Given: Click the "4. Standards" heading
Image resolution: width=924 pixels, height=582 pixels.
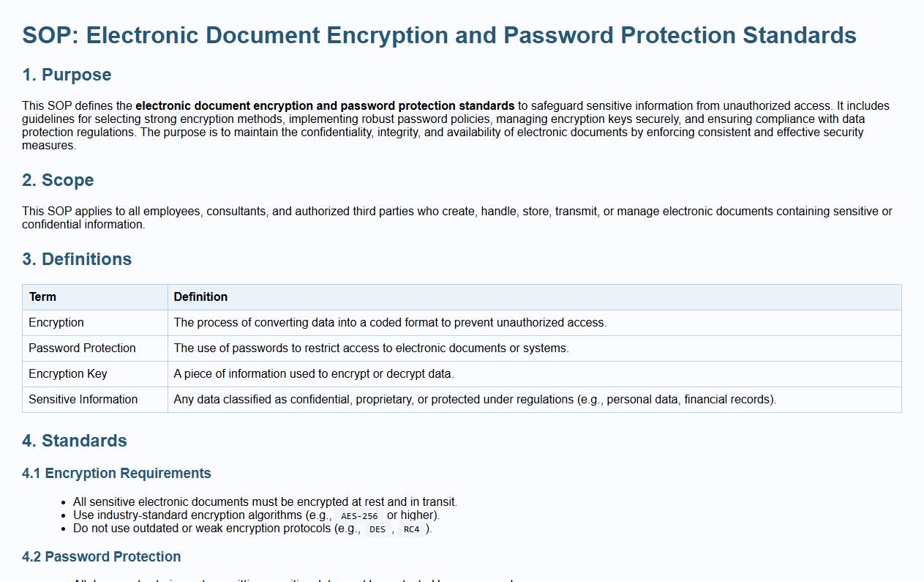Looking at the screenshot, I should pos(75,441).
